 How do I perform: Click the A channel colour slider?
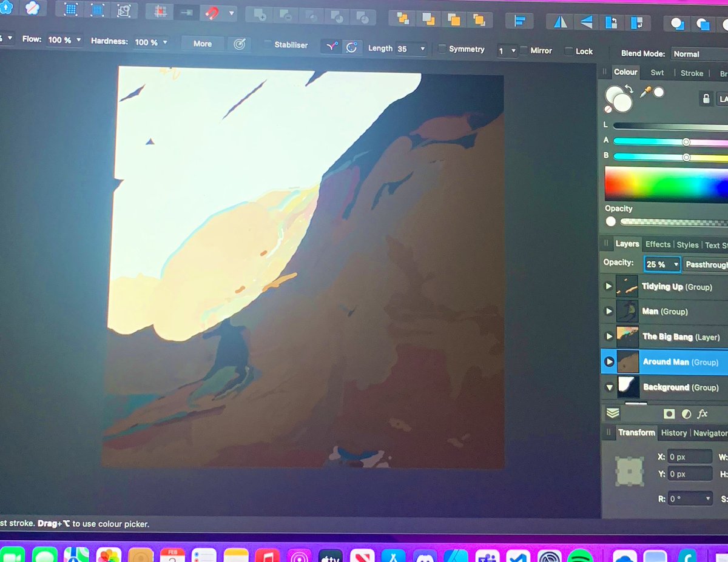[670, 141]
